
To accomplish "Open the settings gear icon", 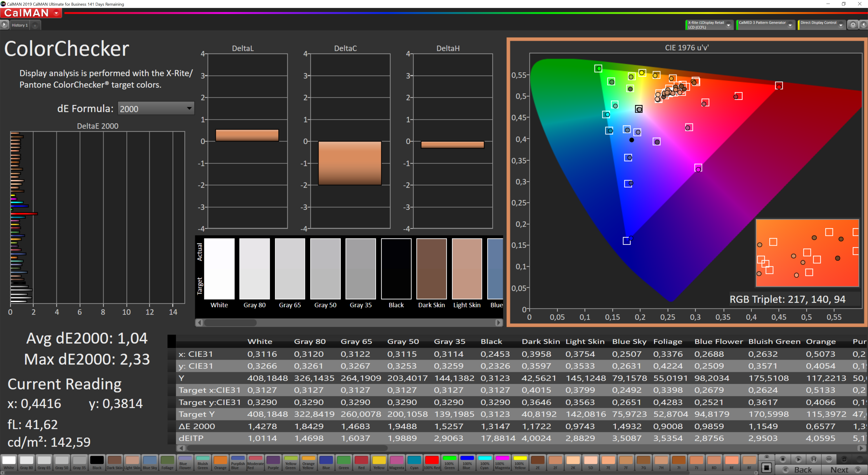I will pyautogui.click(x=853, y=25).
